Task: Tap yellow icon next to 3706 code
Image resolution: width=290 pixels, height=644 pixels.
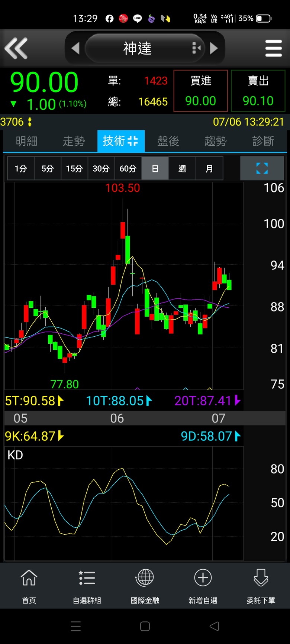Action: (x=30, y=122)
